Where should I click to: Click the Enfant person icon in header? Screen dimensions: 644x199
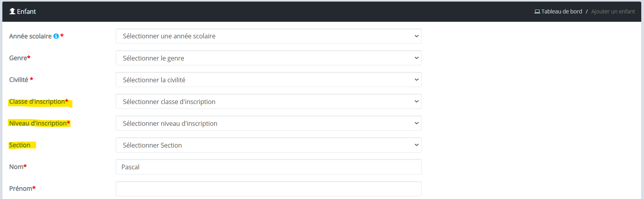point(12,11)
